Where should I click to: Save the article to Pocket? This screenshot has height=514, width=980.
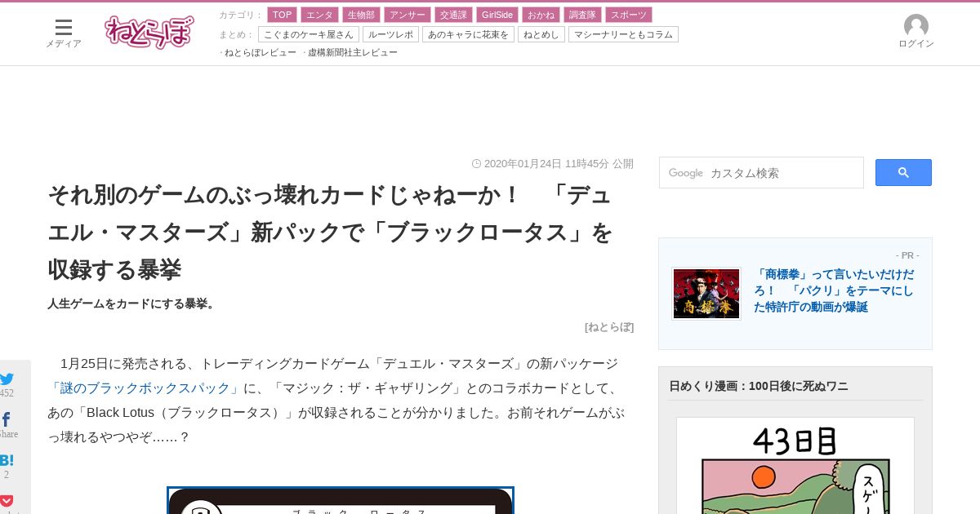[x=7, y=501]
